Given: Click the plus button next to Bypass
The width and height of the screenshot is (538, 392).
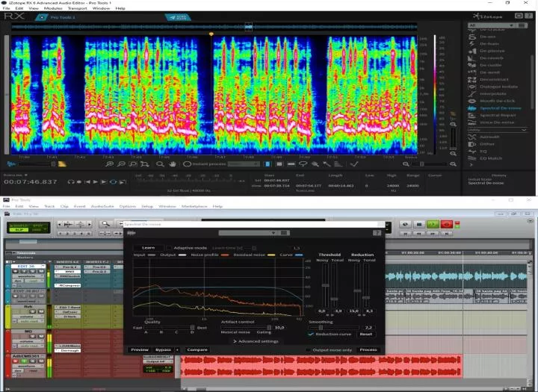Looking at the screenshot, I should coord(177,350).
